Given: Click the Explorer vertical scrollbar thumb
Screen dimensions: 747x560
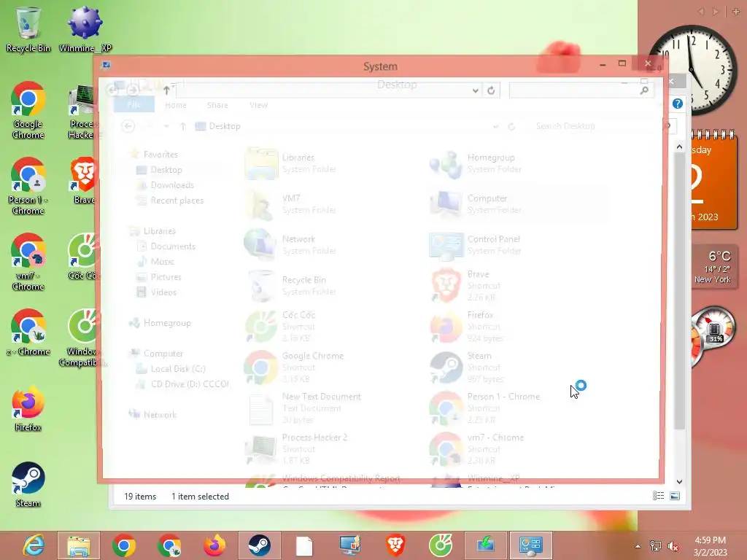Looking at the screenshot, I should pos(679,292).
